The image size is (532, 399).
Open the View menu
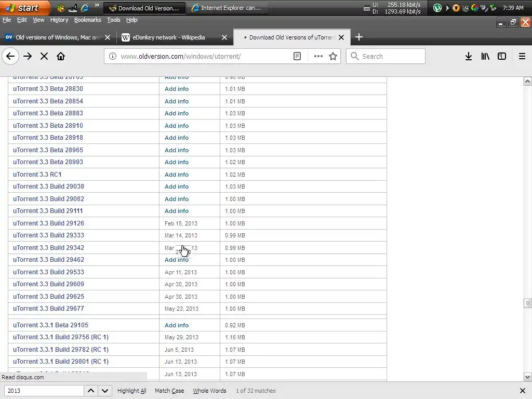point(38,20)
